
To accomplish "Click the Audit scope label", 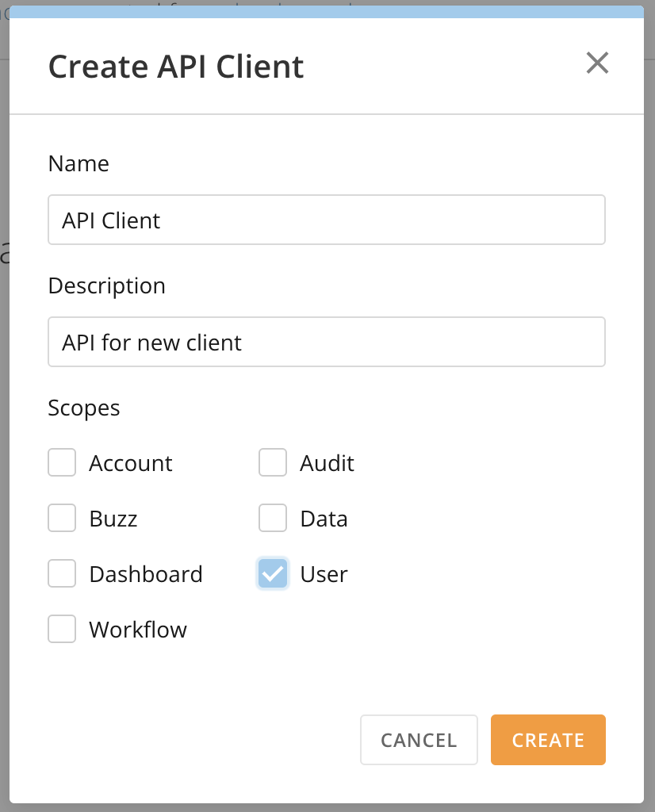I will click(327, 463).
